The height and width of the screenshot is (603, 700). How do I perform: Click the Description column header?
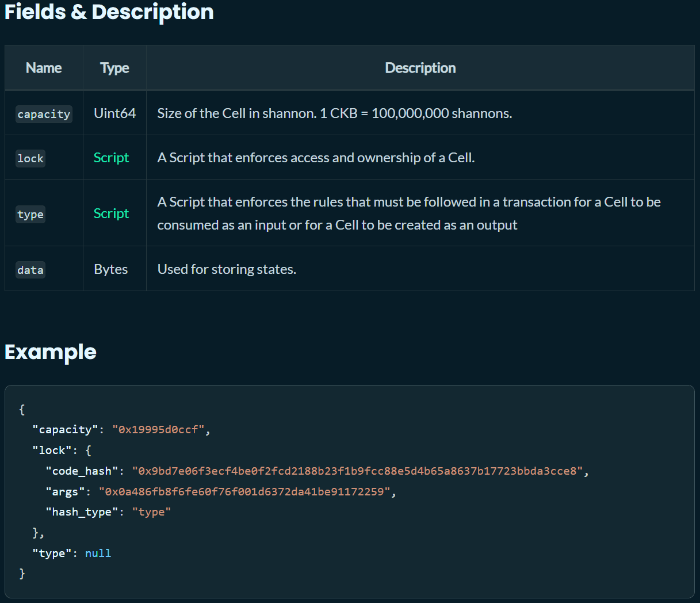coord(420,68)
